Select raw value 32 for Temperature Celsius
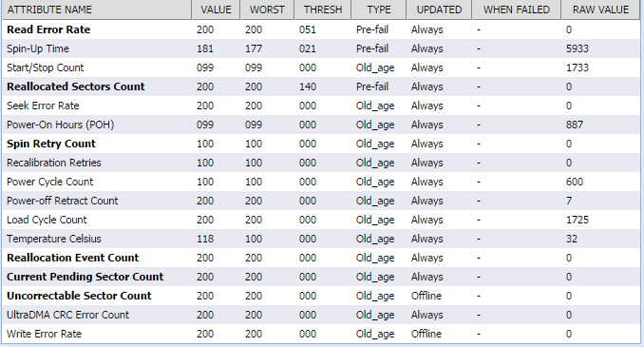Screen dimensions: 644x347 pyautogui.click(x=571, y=239)
